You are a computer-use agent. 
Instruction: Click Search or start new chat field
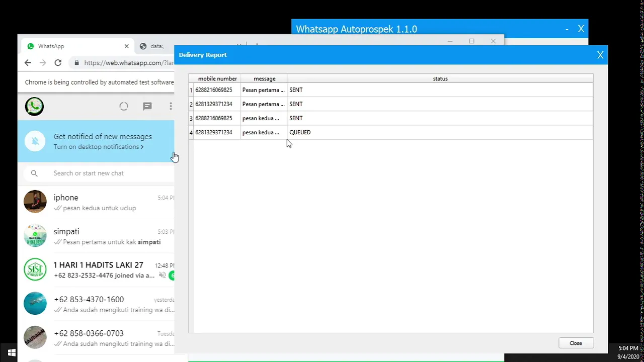99,173
